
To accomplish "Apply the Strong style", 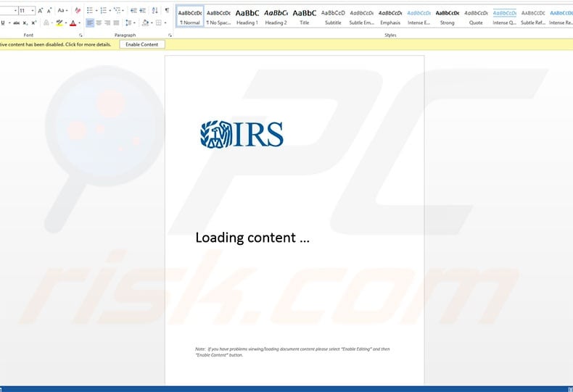I will [x=448, y=17].
